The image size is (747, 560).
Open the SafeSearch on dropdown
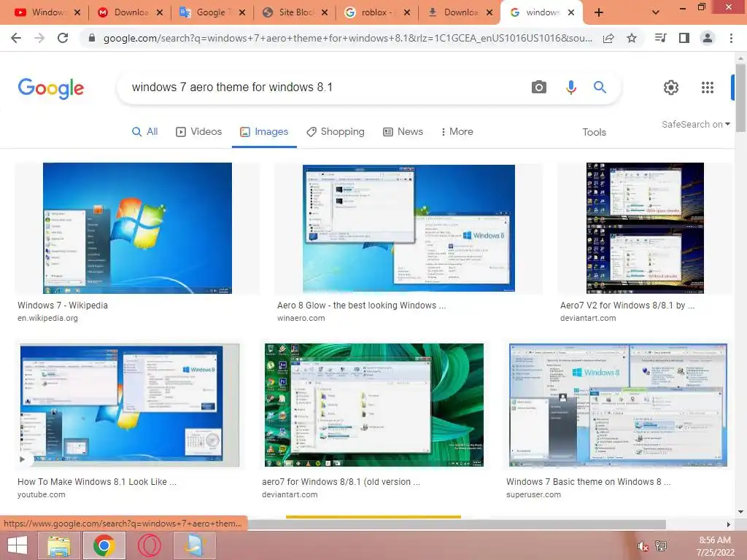[x=695, y=124]
